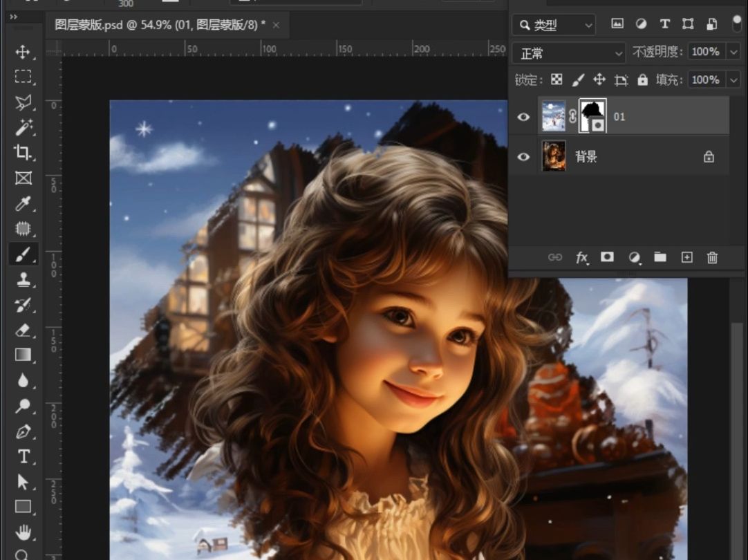
Task: Open new adjustment layer menu
Action: (634, 258)
